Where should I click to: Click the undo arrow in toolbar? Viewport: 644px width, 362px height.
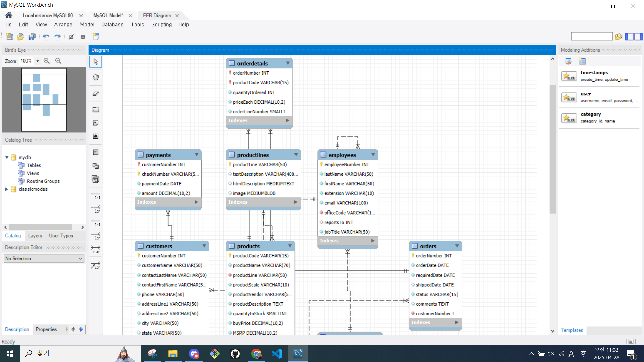tap(46, 37)
